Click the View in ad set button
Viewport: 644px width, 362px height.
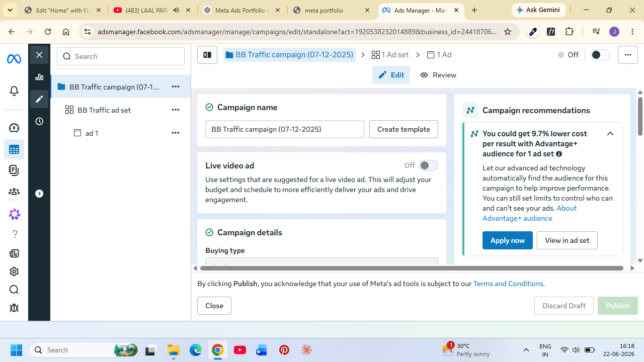click(567, 240)
